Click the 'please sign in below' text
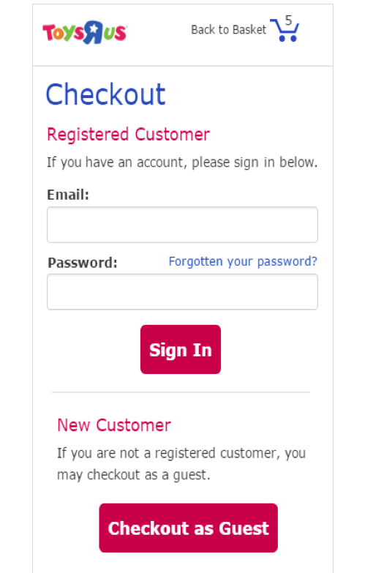This screenshot has width=392, height=573. [x=255, y=162]
